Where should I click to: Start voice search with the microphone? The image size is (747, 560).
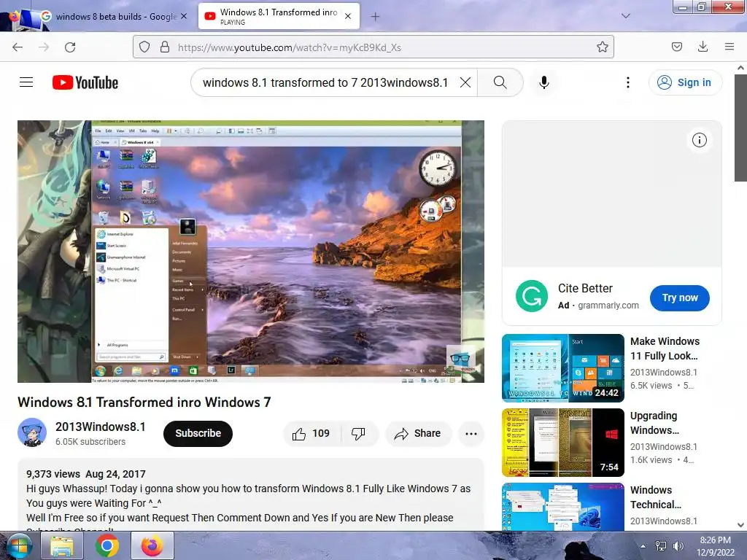coord(544,82)
